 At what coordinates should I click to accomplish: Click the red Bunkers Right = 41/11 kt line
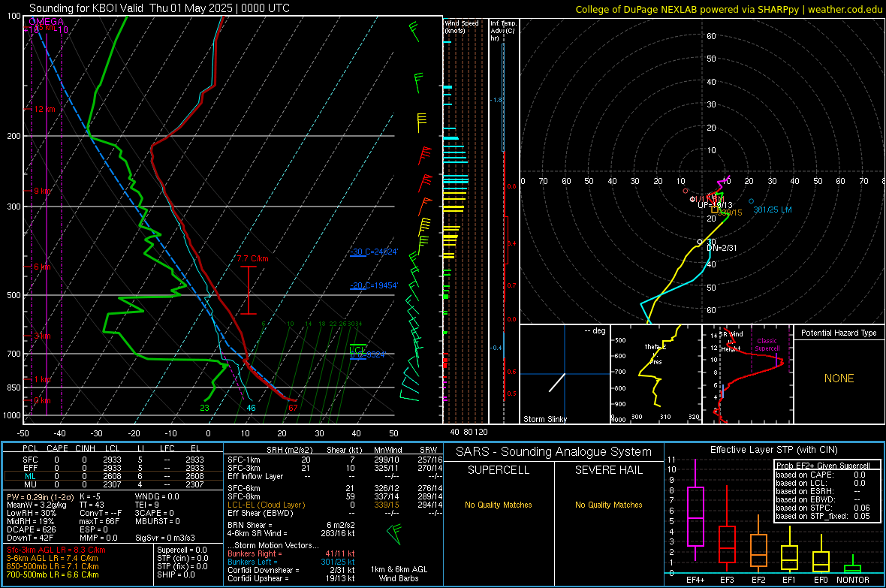tap(291, 554)
